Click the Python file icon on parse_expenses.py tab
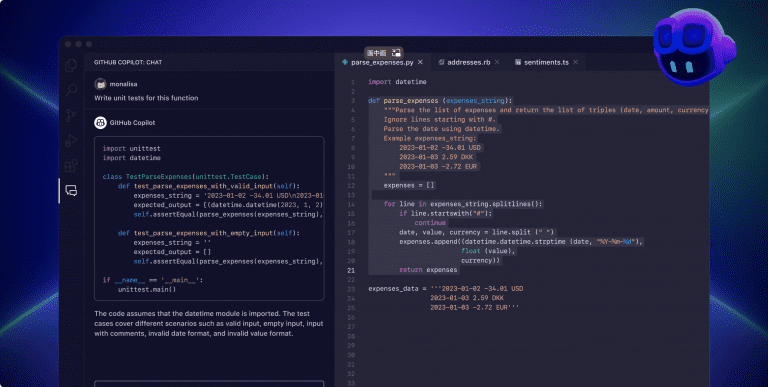The width and height of the screenshot is (768, 387). tap(345, 62)
